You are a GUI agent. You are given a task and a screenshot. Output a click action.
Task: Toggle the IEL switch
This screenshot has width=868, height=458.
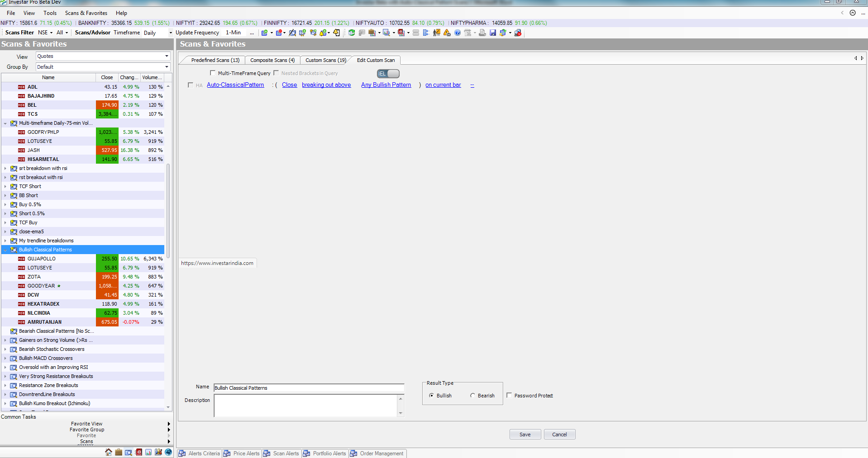coord(388,74)
